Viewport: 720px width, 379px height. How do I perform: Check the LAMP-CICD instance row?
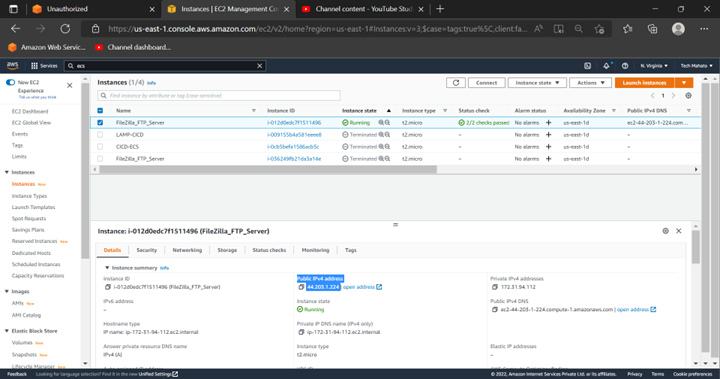100,135
